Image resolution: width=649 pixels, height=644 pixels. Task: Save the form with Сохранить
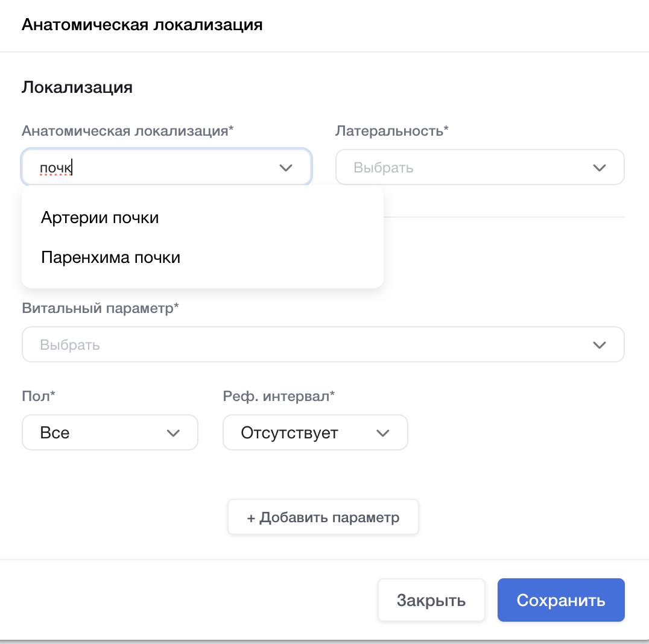[x=560, y=601]
